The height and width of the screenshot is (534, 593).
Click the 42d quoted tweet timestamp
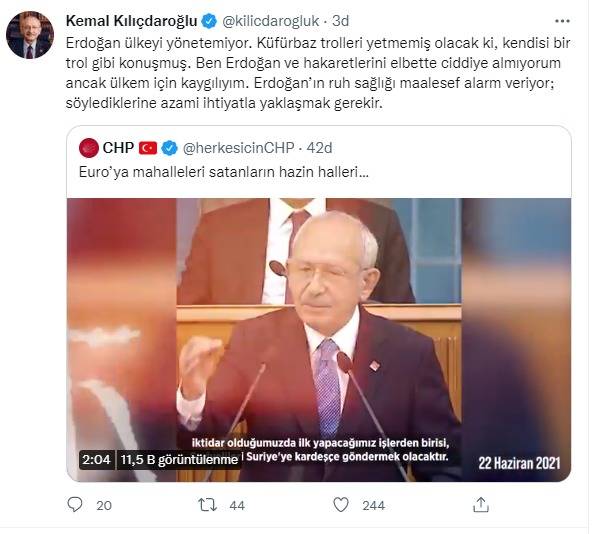[319, 148]
